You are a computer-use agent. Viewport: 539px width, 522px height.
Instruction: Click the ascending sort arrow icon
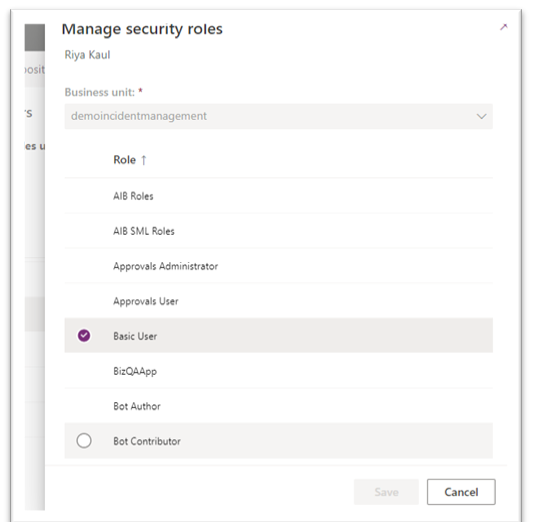click(144, 160)
